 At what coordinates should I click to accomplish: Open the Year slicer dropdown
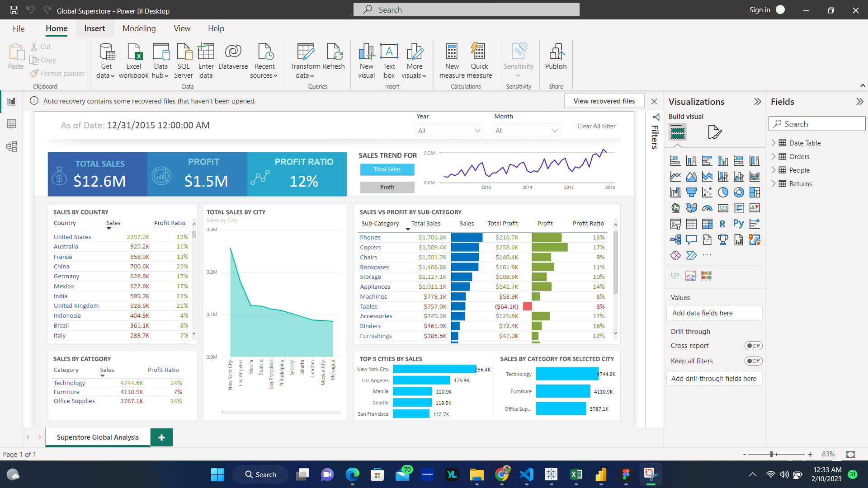[x=449, y=131]
